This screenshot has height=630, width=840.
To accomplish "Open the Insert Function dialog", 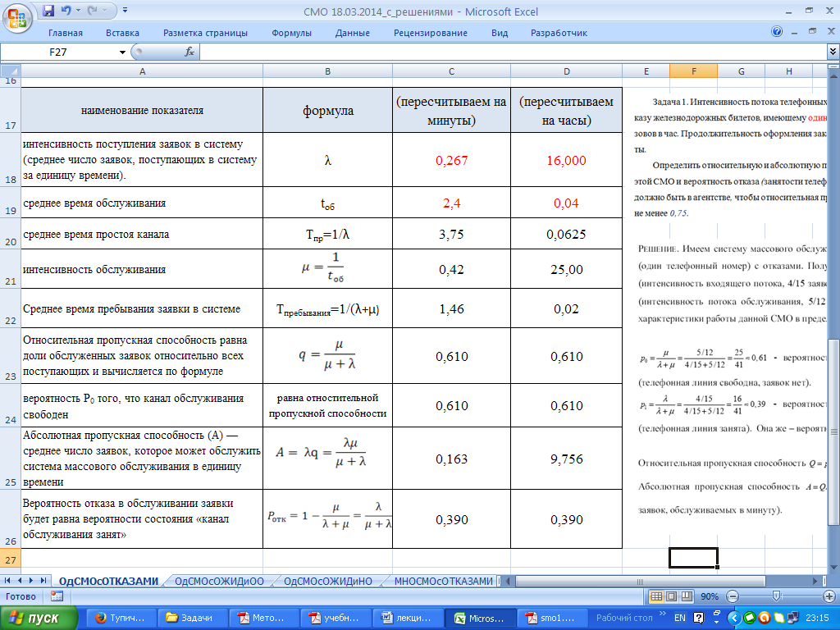I will coord(189,52).
